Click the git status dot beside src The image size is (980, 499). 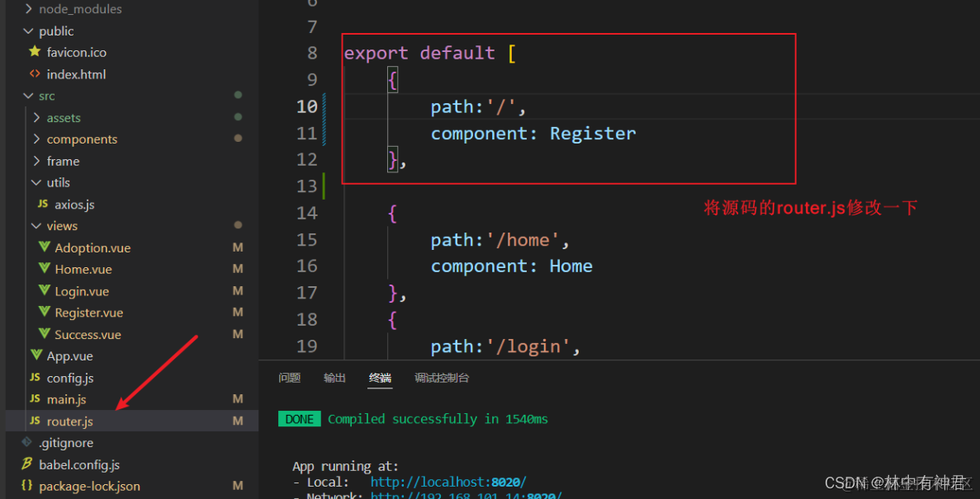tap(238, 95)
